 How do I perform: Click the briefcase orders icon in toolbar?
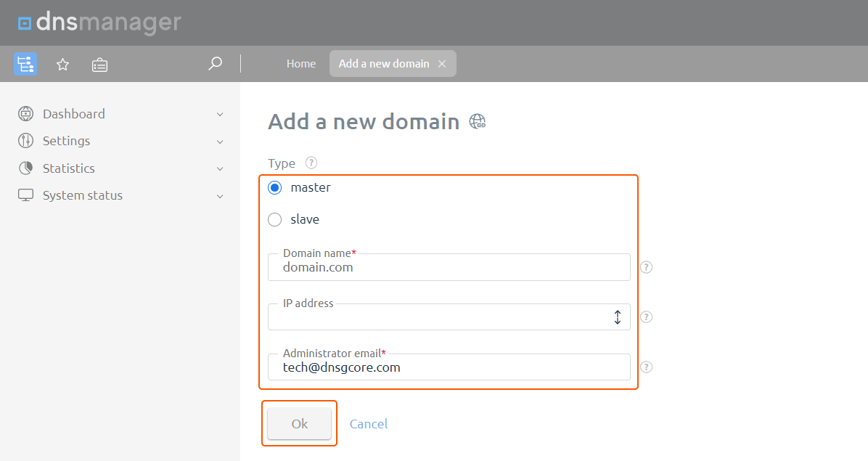(99, 64)
